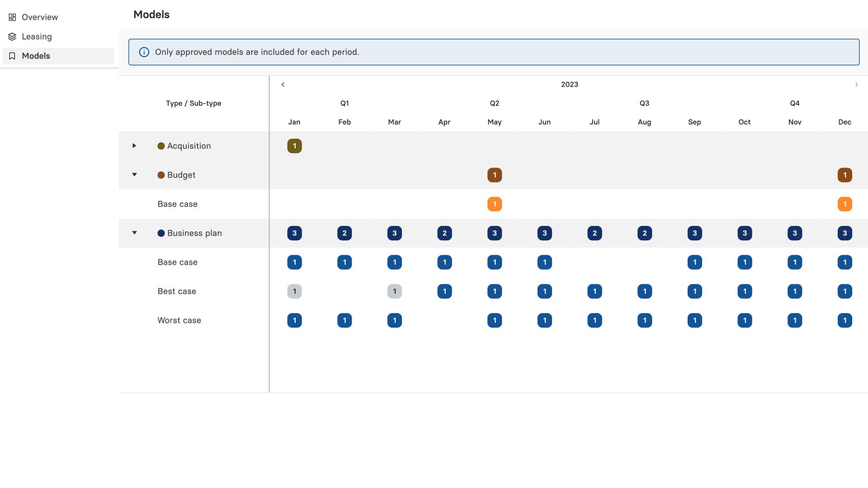868x488 pixels.
Task: Collapse the Business plan section
Action: click(134, 233)
